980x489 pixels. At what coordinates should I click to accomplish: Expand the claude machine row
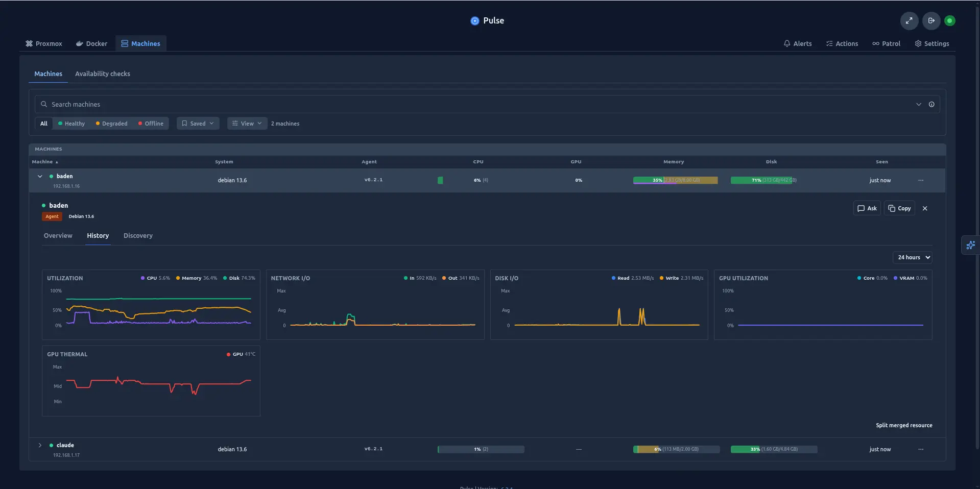[40, 445]
